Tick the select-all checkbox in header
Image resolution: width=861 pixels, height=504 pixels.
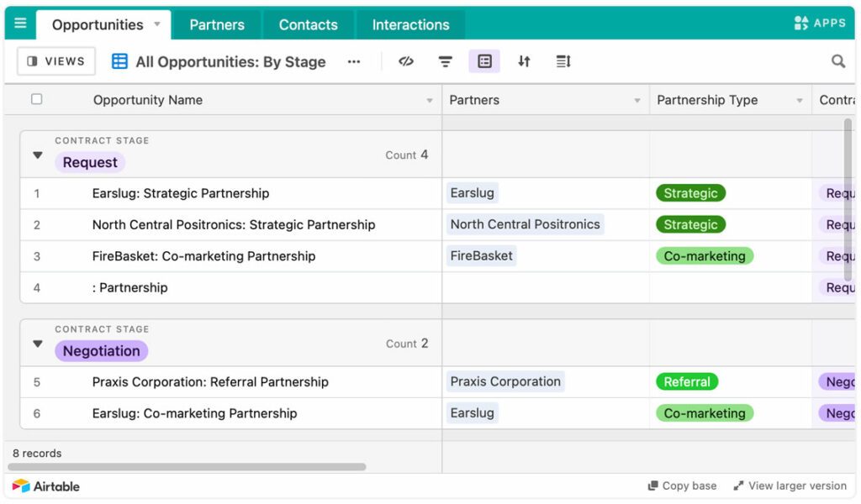point(37,99)
